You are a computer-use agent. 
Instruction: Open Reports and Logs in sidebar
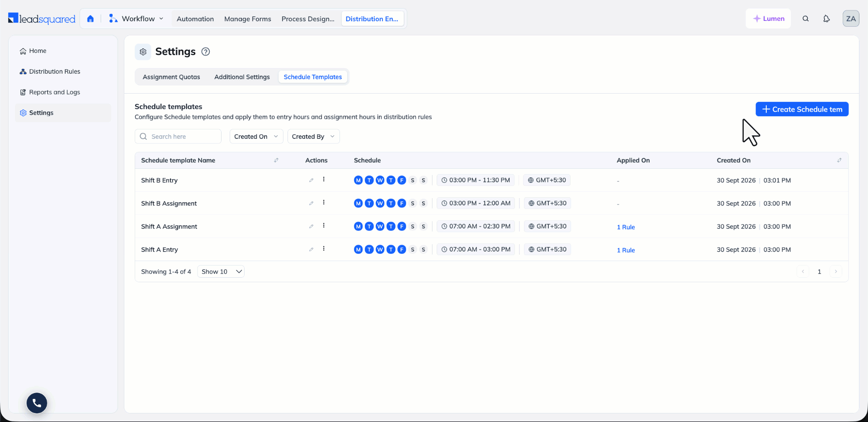[x=63, y=92]
